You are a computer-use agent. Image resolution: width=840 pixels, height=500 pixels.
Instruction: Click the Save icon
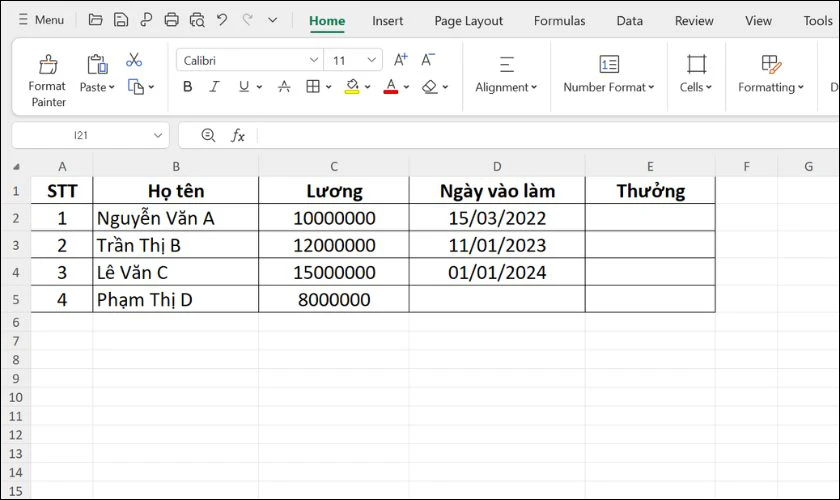coord(121,20)
